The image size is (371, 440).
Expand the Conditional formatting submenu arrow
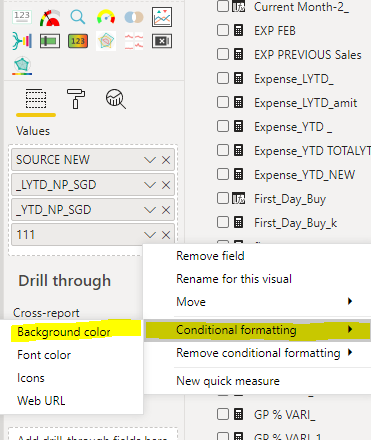[x=350, y=329]
